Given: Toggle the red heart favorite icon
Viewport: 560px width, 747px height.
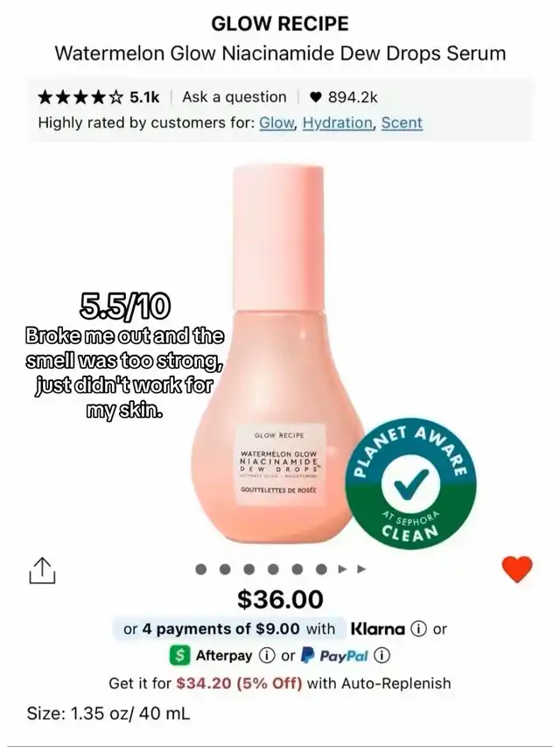Looking at the screenshot, I should (517, 569).
